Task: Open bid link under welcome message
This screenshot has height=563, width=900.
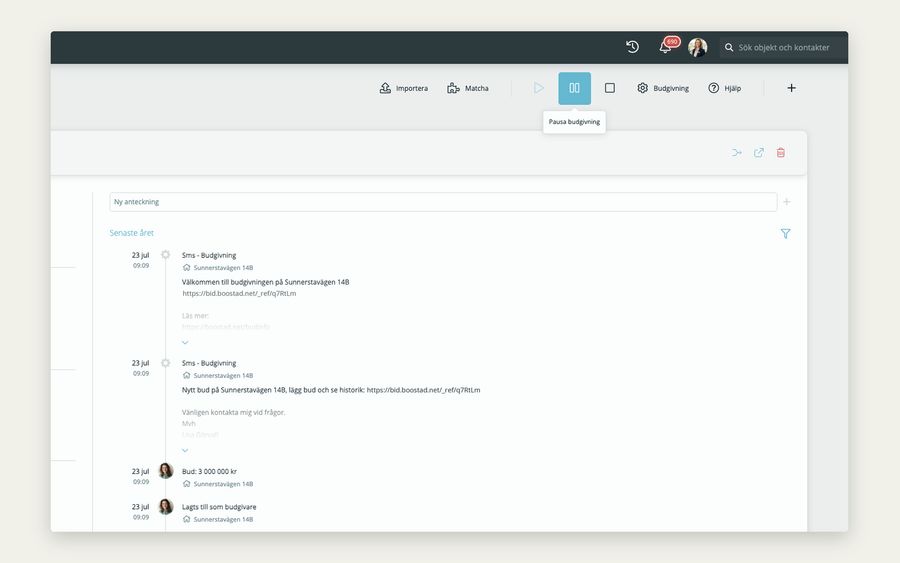Action: coord(239,293)
